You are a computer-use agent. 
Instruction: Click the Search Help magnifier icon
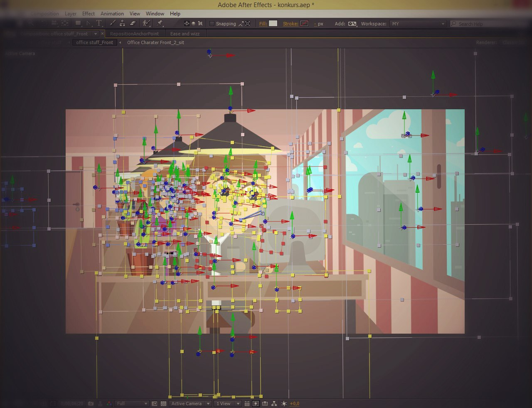pos(454,24)
